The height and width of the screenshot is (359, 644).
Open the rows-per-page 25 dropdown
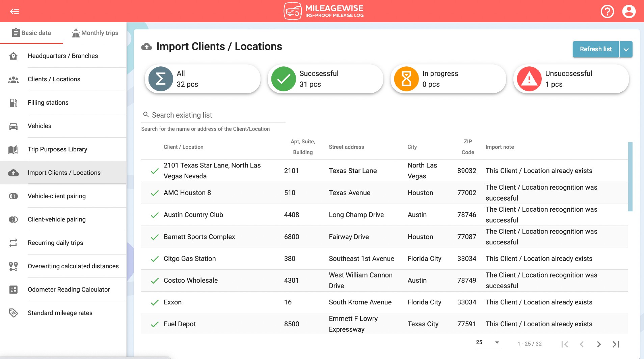click(x=488, y=343)
